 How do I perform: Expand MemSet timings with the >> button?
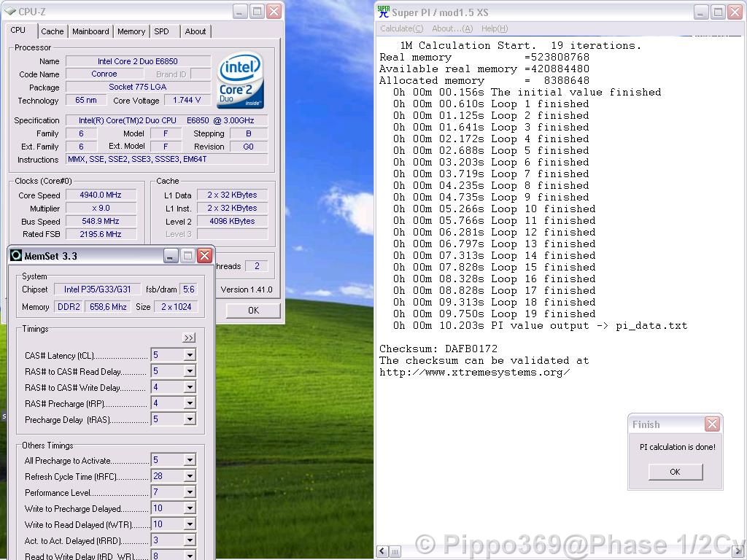click(189, 338)
